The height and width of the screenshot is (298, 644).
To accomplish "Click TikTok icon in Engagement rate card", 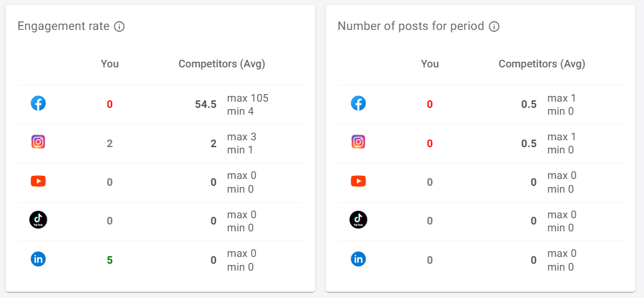I will [38, 220].
